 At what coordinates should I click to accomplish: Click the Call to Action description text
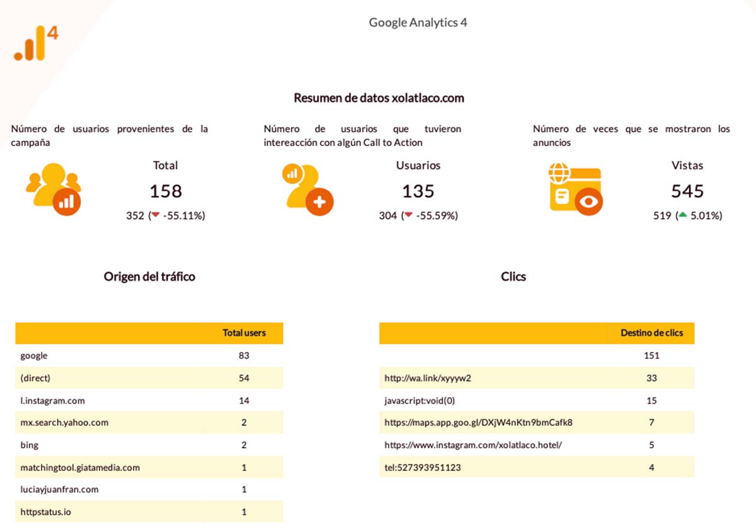pyautogui.click(x=362, y=135)
